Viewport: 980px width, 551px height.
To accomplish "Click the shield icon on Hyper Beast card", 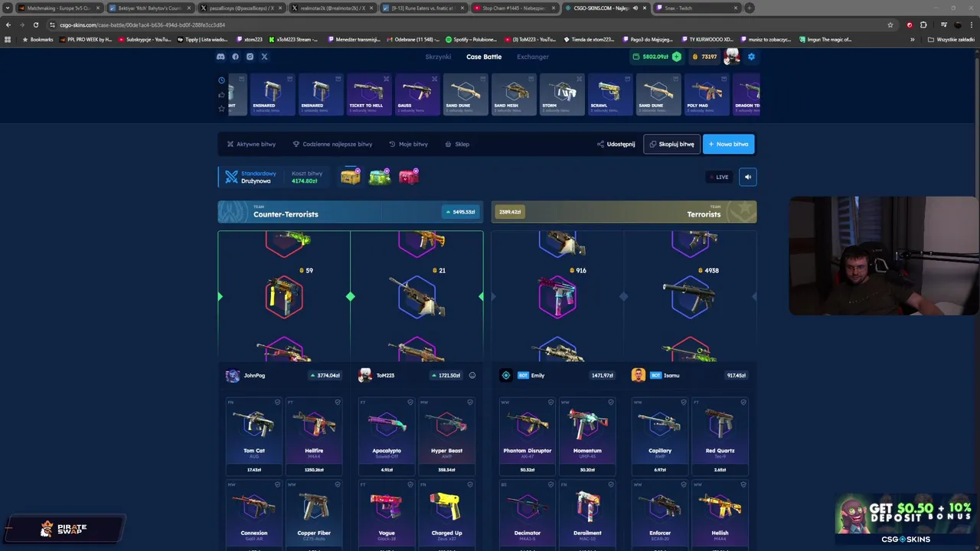I will pyautogui.click(x=470, y=403).
